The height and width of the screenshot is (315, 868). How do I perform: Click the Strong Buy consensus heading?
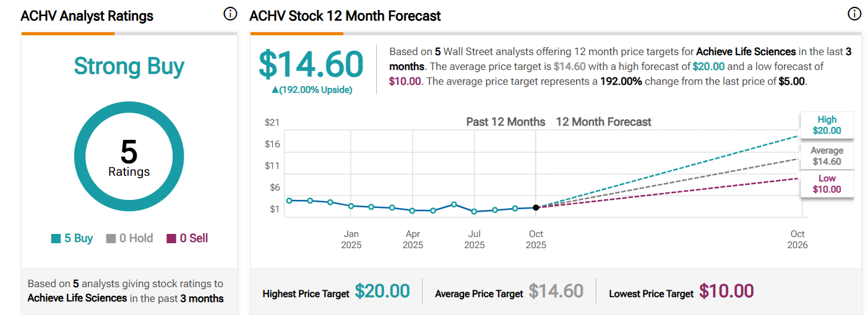click(129, 66)
